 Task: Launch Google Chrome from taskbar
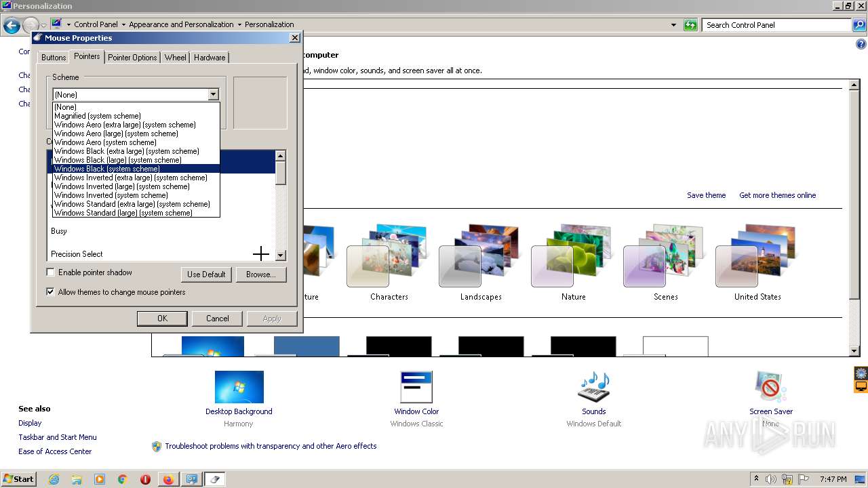(x=123, y=479)
